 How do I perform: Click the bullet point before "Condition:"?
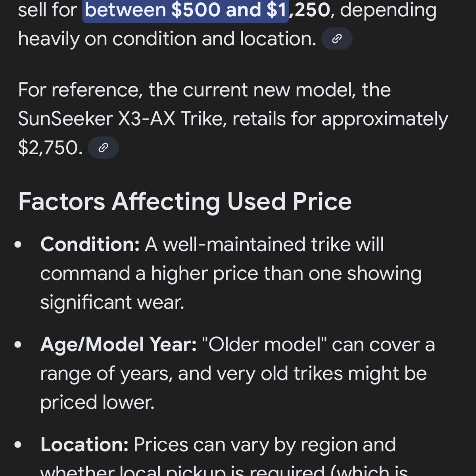point(18,245)
